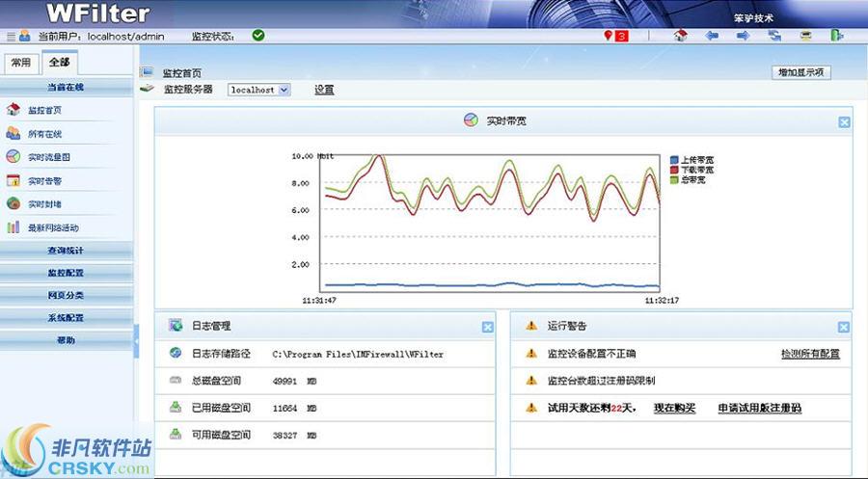Click the logout door icon
Image resolution: width=868 pixels, height=479 pixels.
tap(836, 36)
